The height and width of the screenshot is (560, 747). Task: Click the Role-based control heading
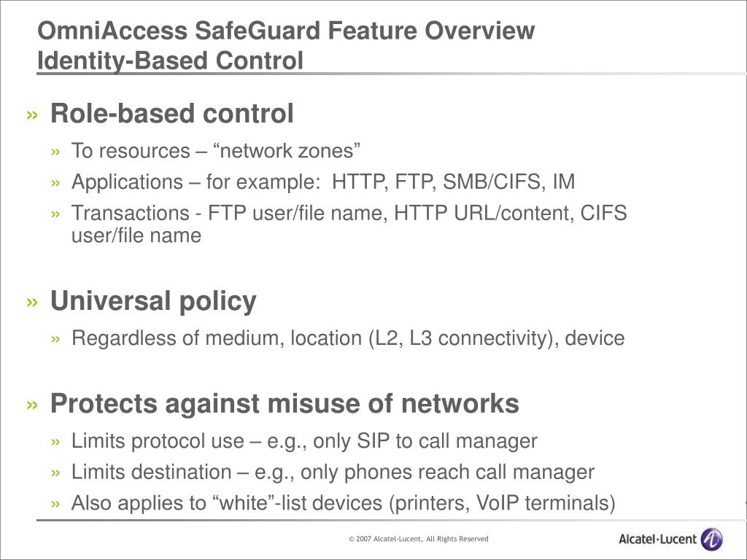click(172, 114)
